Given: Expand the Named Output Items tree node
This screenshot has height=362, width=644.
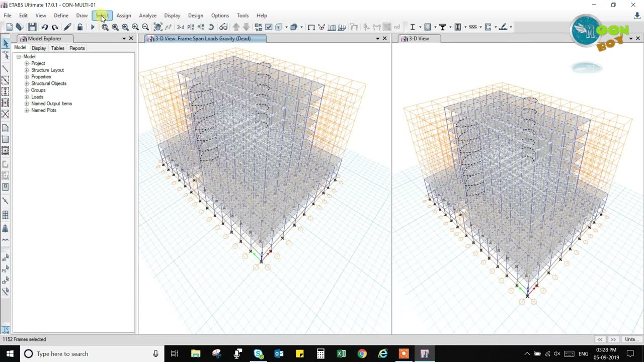Looking at the screenshot, I should click(x=27, y=104).
